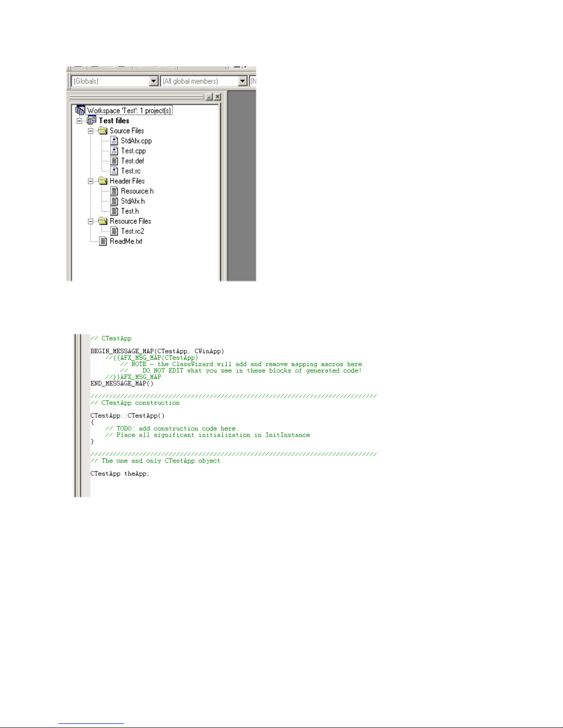Click the '// TODO: add construction code' comment
Screen dimensions: 563x728
click(172, 429)
